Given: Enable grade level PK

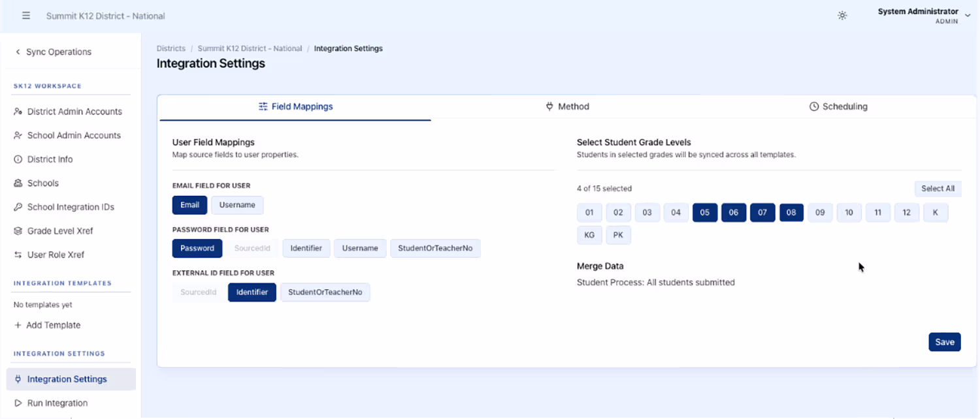Looking at the screenshot, I should [618, 235].
